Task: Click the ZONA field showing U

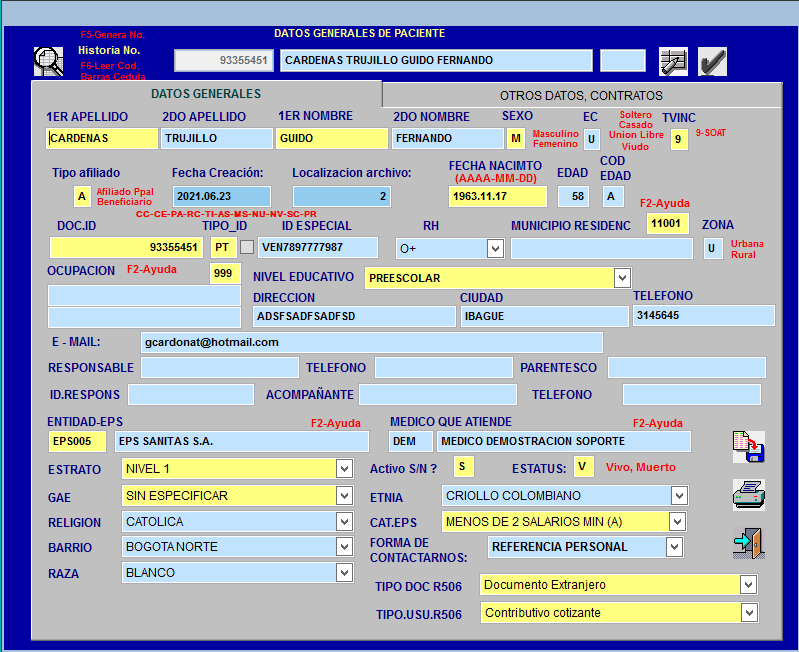Action: click(x=713, y=249)
